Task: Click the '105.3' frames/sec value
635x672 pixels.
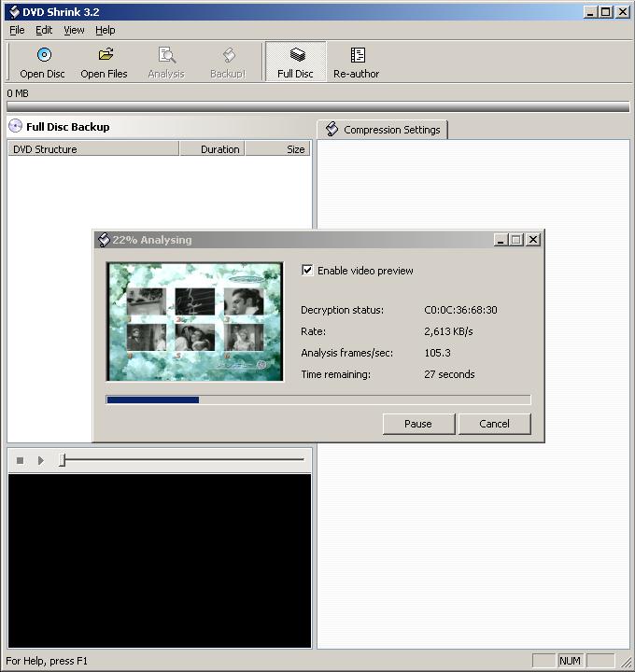Action: [437, 353]
